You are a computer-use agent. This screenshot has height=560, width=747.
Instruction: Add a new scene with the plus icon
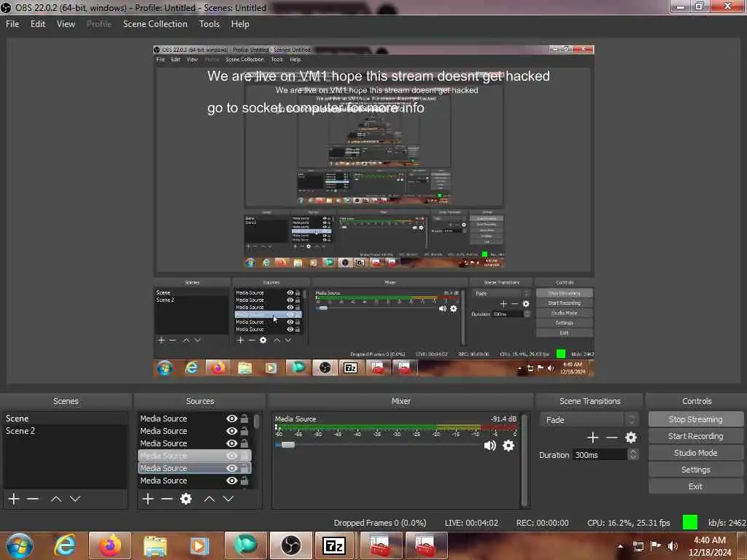point(14,499)
